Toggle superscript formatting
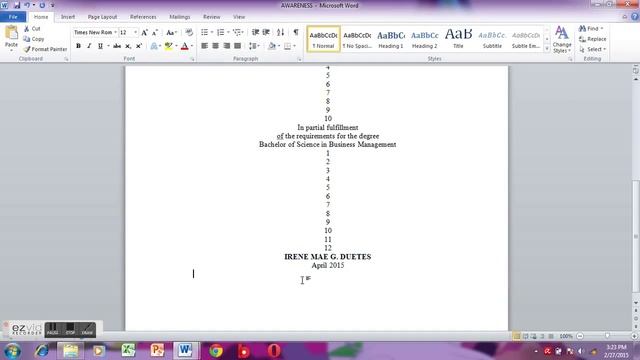The image size is (640, 360). click(139, 46)
